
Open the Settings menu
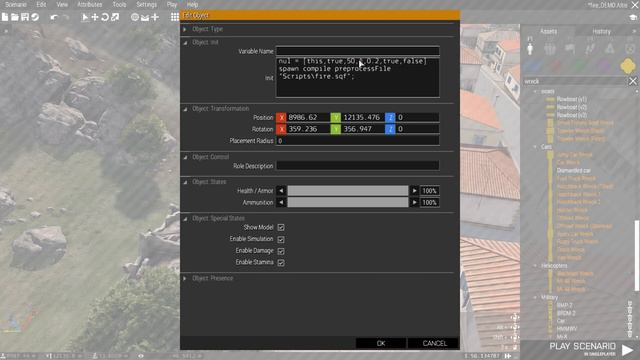(x=147, y=4)
